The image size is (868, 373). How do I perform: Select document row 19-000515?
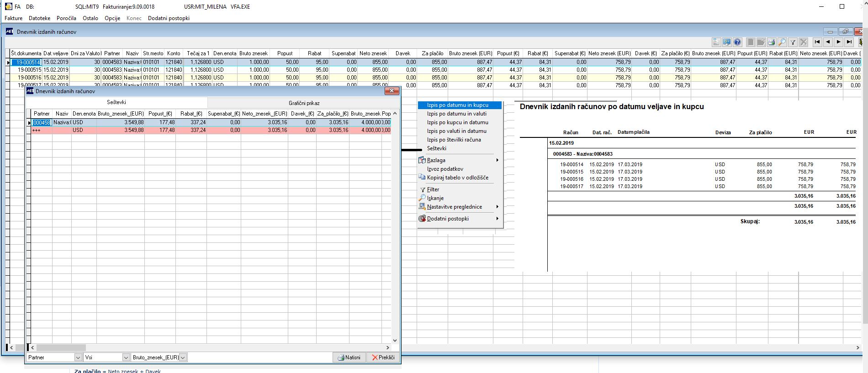click(29, 70)
